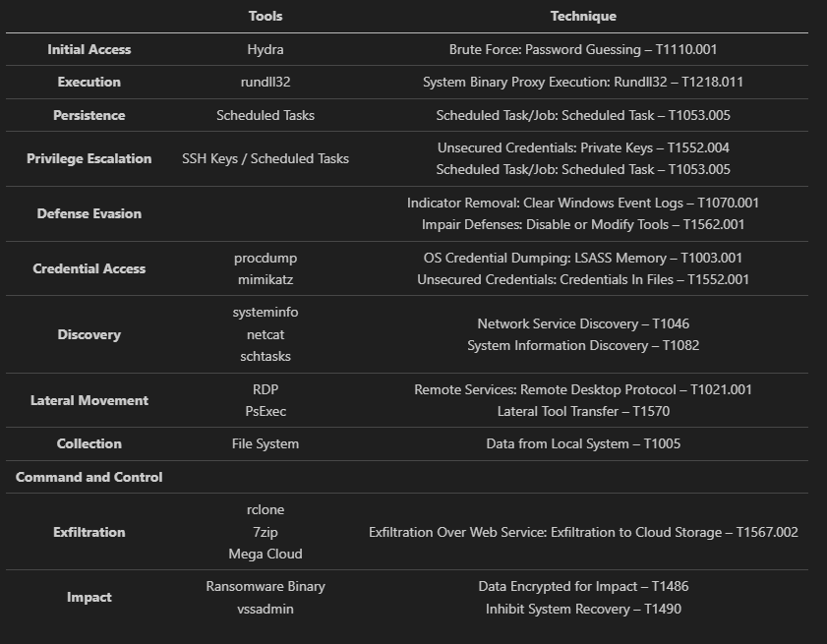
Task: Select the Privilege Escalation row label
Action: pos(89,158)
